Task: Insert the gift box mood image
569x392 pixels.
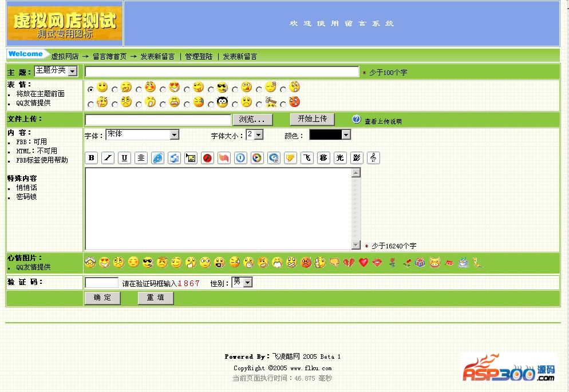Action: 420,262
